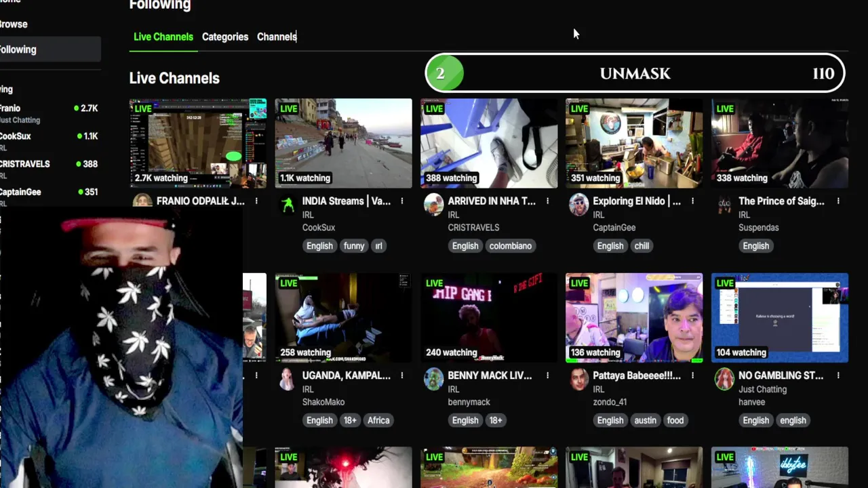The width and height of the screenshot is (868, 488).
Task: Click the zondo_41 channel avatar
Action: click(x=578, y=379)
